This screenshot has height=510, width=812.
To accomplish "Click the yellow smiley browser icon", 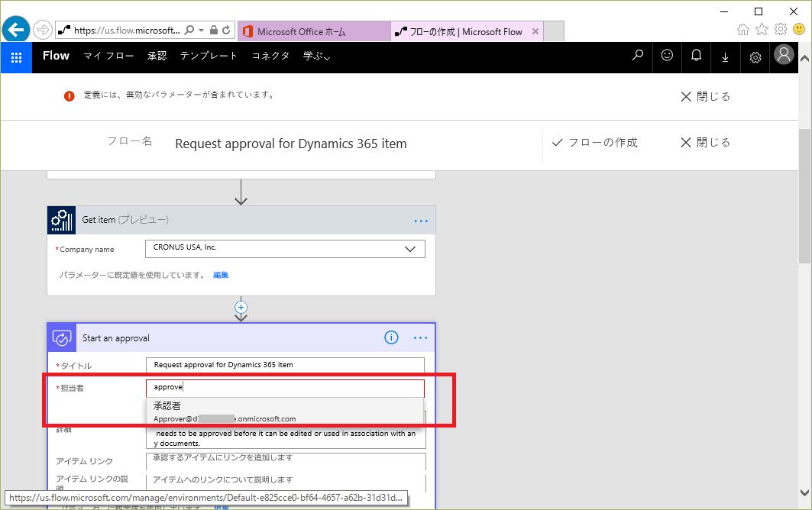I will (x=799, y=30).
